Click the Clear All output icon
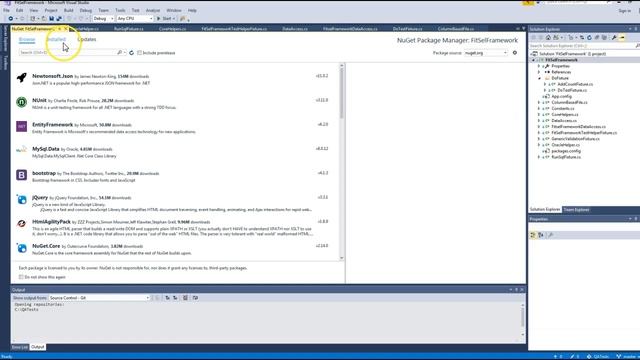 [x=185, y=298]
